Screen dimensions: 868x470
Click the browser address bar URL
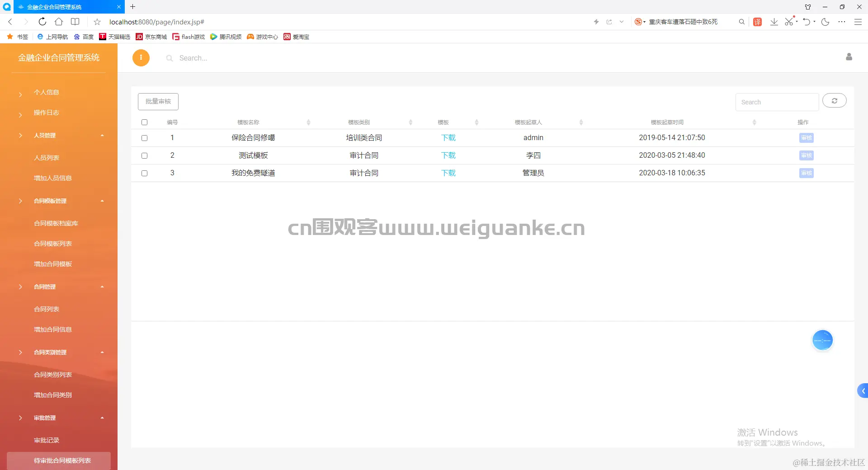click(157, 22)
